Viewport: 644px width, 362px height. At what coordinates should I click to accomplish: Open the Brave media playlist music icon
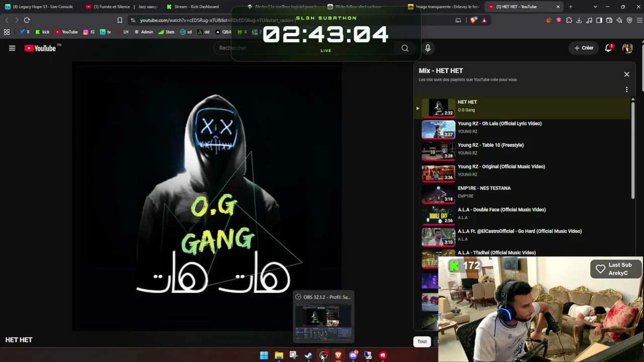point(589,20)
